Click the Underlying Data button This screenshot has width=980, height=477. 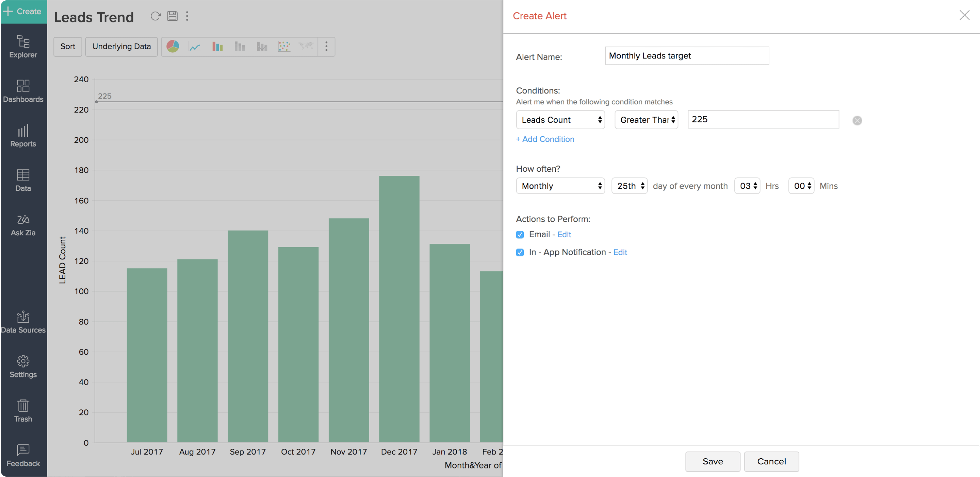(x=121, y=46)
